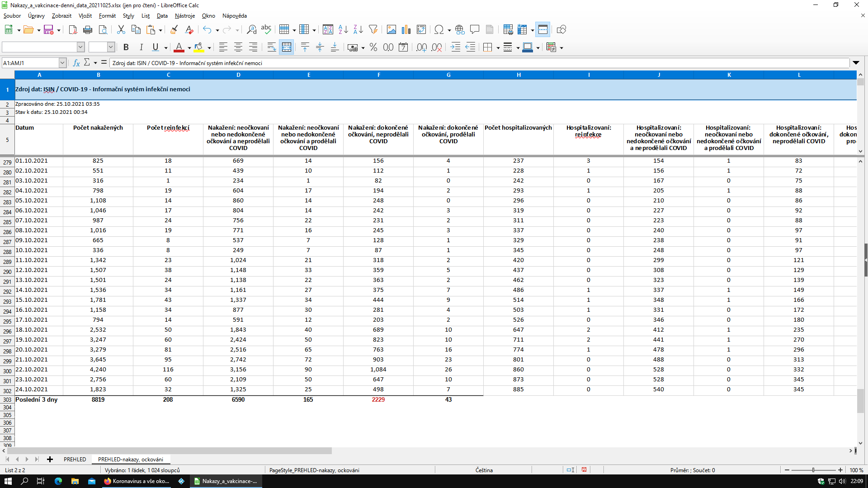
Task: Open the font name dropdown list
Action: (80, 47)
